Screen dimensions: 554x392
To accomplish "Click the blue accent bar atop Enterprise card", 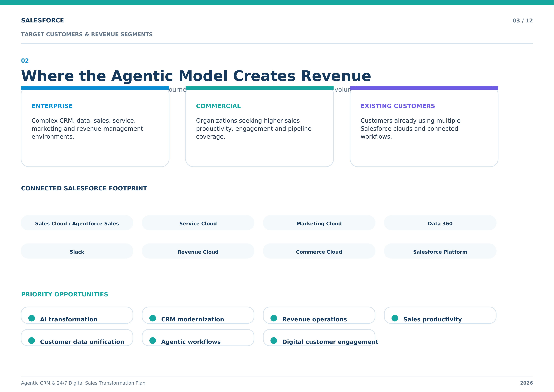I will (95, 88).
